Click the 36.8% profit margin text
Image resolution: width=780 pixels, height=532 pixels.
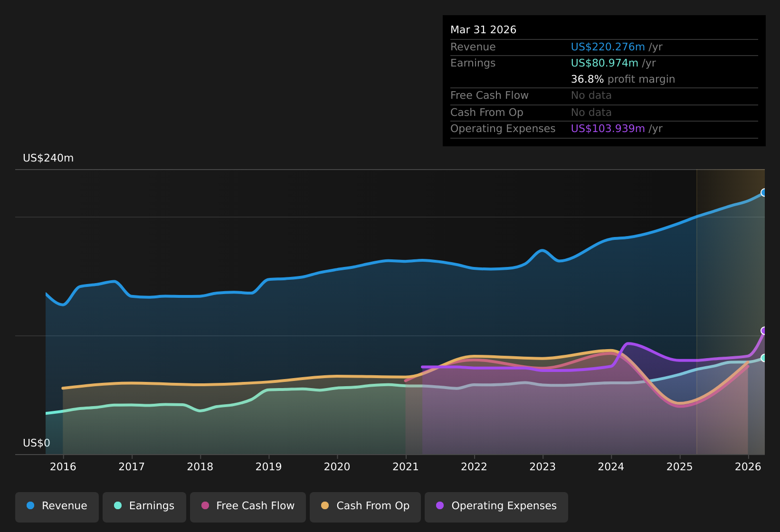pyautogui.click(x=623, y=79)
